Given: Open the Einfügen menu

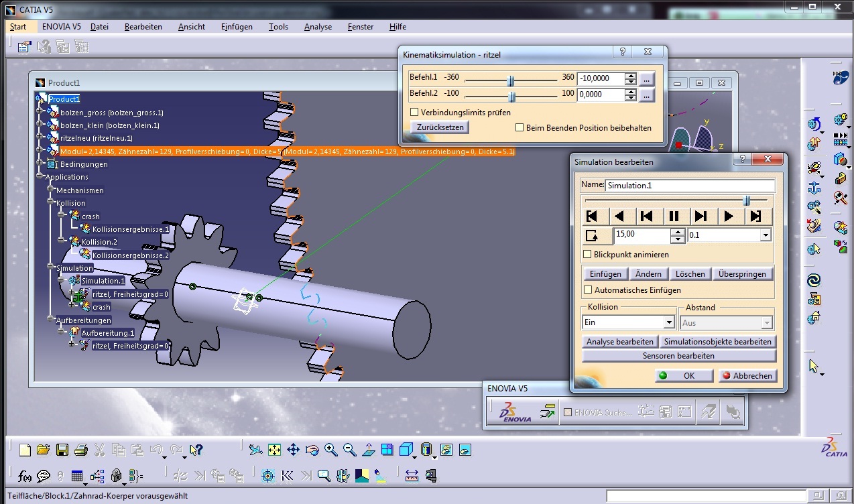Looking at the screenshot, I should click(x=237, y=27).
